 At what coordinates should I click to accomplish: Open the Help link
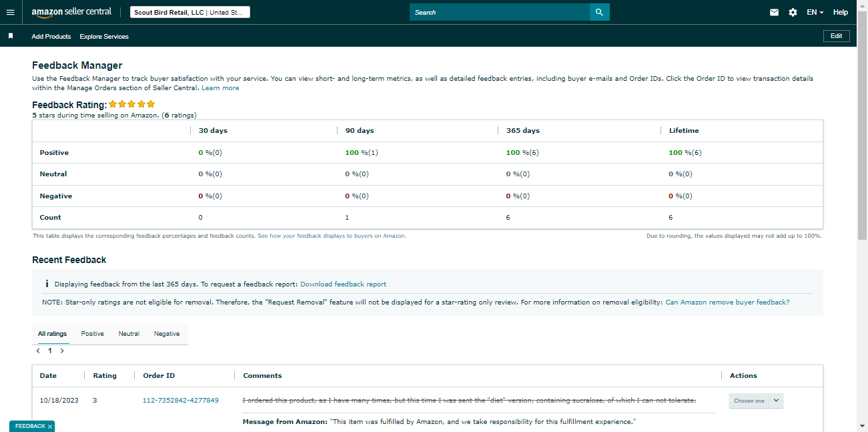point(841,12)
